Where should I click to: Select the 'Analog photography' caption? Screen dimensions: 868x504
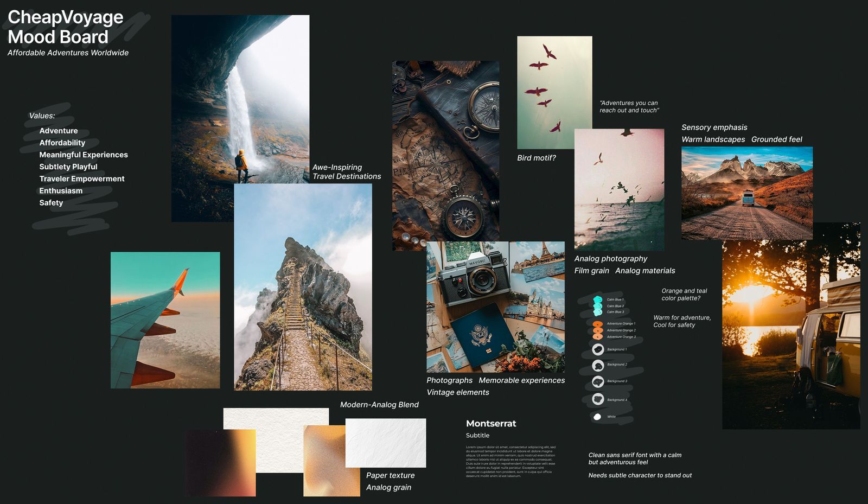pyautogui.click(x=611, y=259)
